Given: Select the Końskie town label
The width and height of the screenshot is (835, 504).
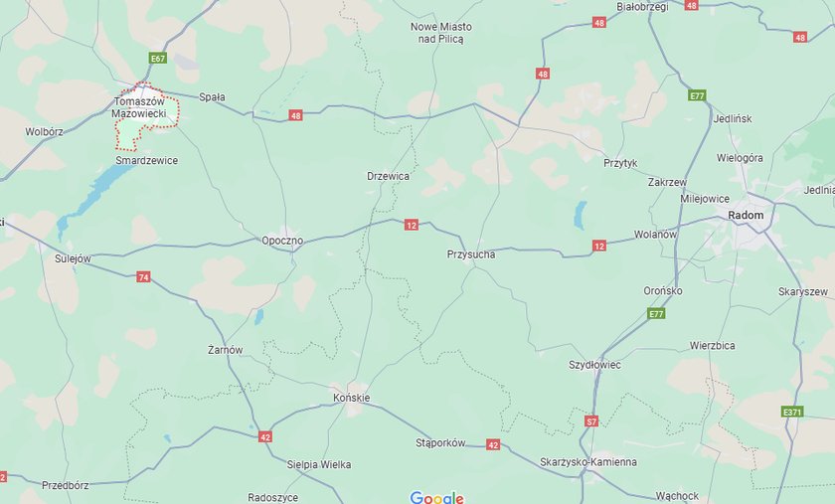Looking at the screenshot, I should (352, 398).
